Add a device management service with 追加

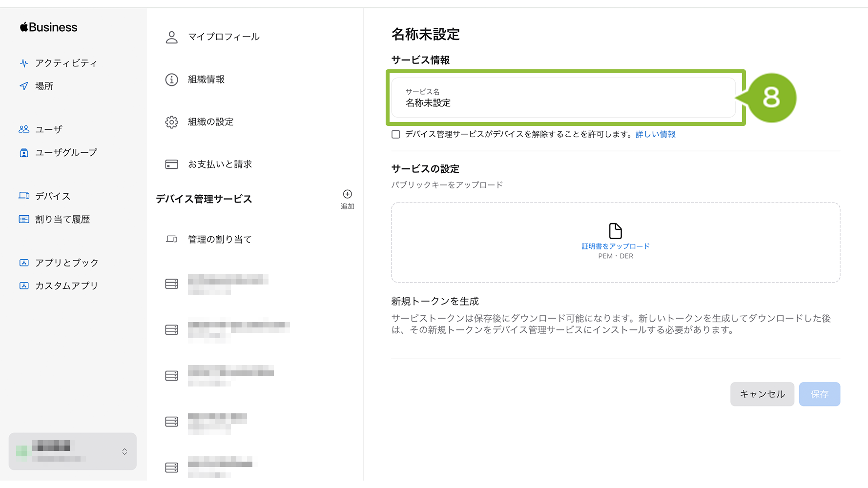coord(347,199)
